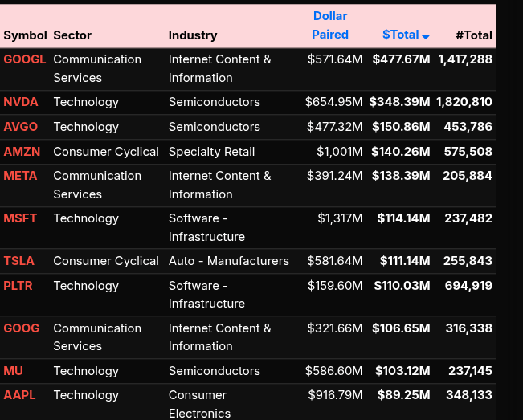This screenshot has height=420, width=523.
Task: Select the PLTR symbol link
Action: point(18,286)
